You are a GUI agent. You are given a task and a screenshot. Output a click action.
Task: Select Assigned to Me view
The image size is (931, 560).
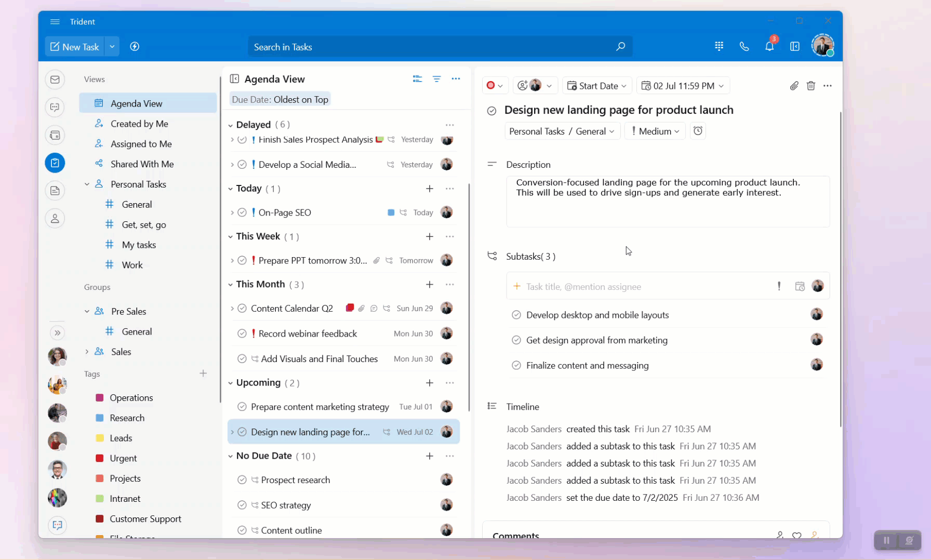[x=148, y=144]
